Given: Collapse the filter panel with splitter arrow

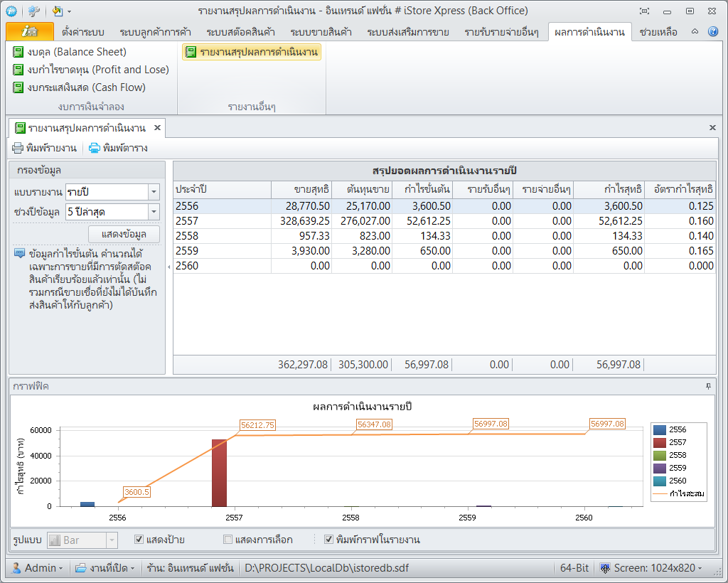Looking at the screenshot, I should coord(169,267).
